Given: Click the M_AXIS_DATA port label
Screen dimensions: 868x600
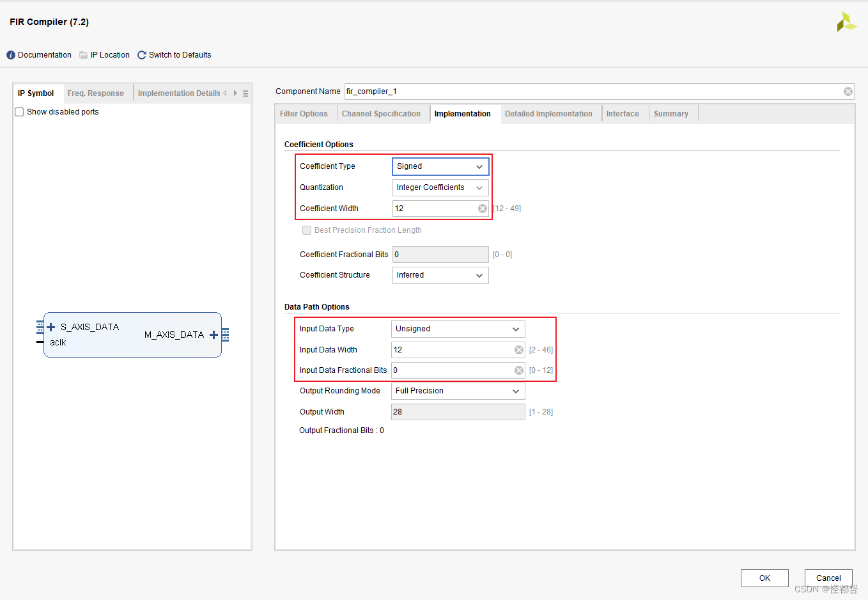Looking at the screenshot, I should point(174,335).
